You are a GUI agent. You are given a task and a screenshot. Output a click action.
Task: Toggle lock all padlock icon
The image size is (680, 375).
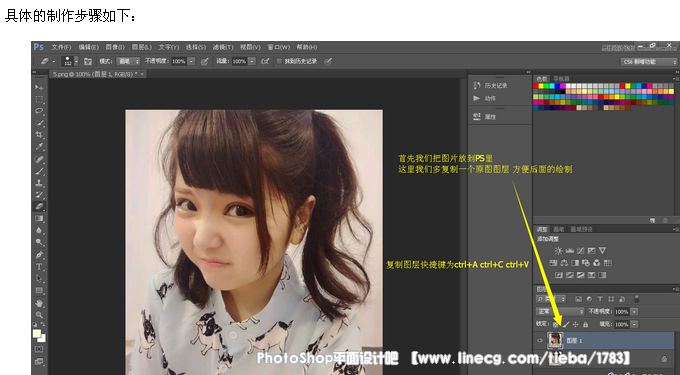pyautogui.click(x=585, y=324)
